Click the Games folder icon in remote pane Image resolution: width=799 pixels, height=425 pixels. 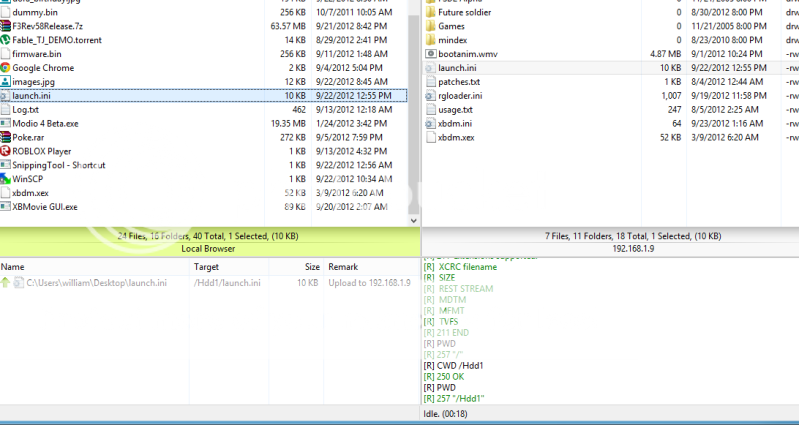430,26
